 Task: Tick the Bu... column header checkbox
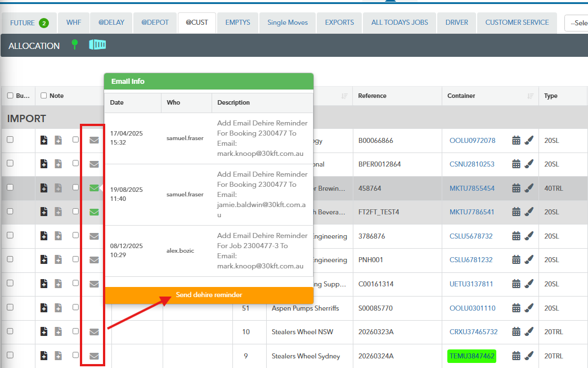click(x=10, y=96)
